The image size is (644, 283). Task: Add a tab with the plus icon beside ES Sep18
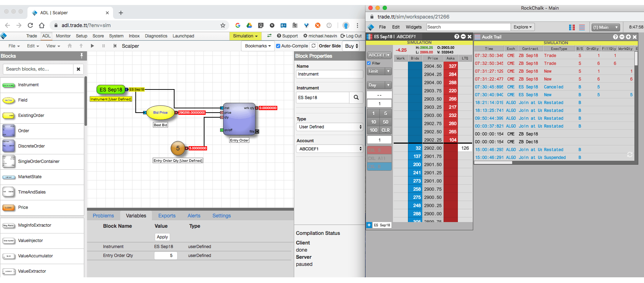369,225
